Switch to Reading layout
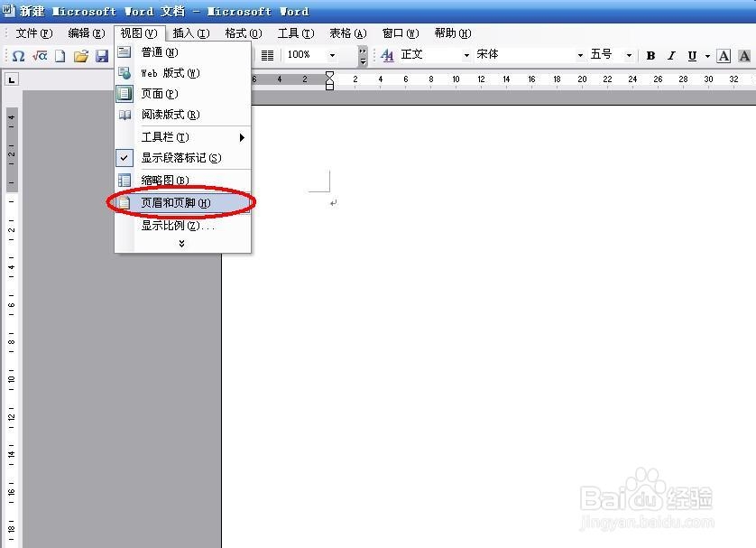This screenshot has width=756, height=548. [x=183, y=115]
